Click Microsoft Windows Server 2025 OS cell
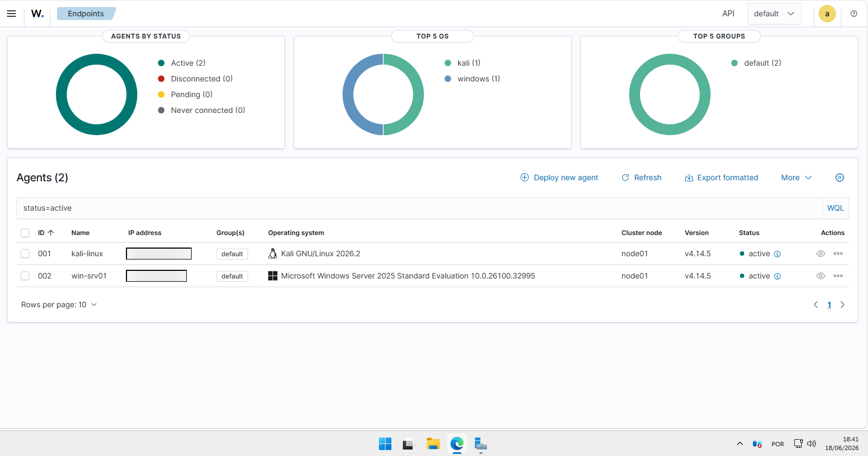This screenshot has width=868, height=456. click(402, 276)
